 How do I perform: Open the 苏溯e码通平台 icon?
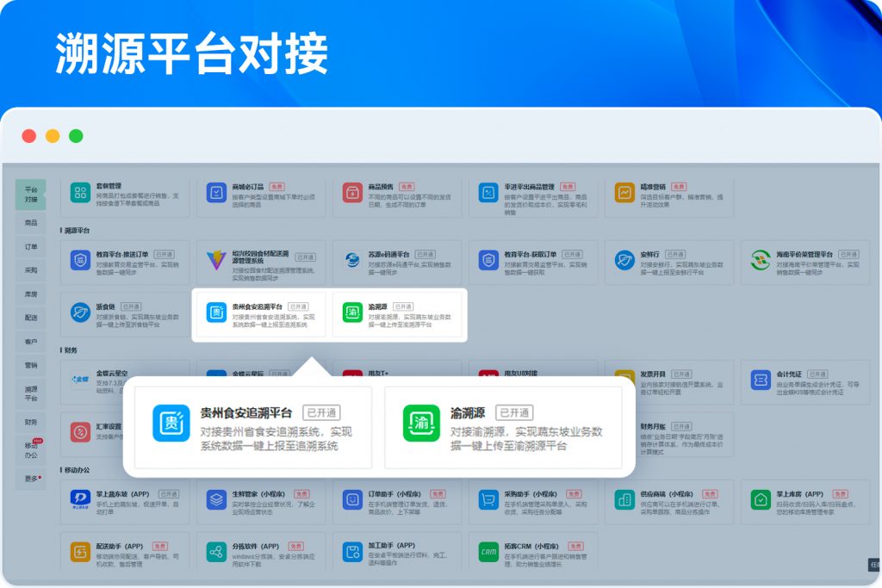coord(352,261)
